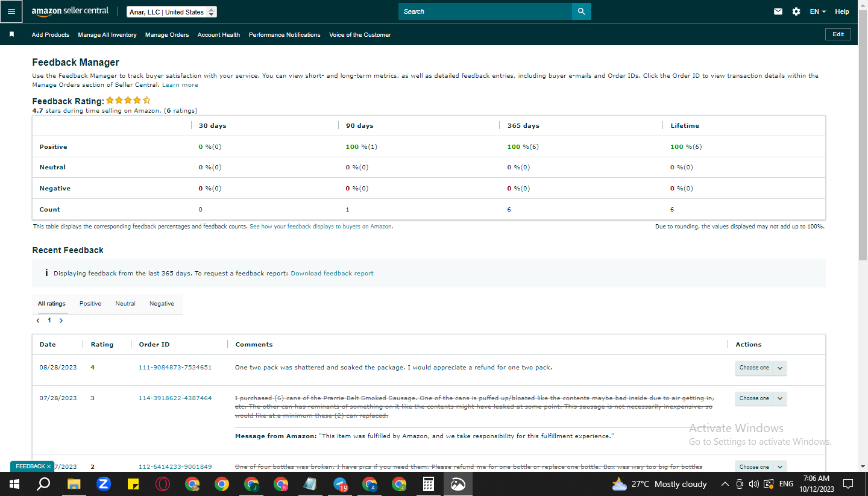Show hidden system tray icons
Viewport: 868px width, 496px height.
point(725,484)
